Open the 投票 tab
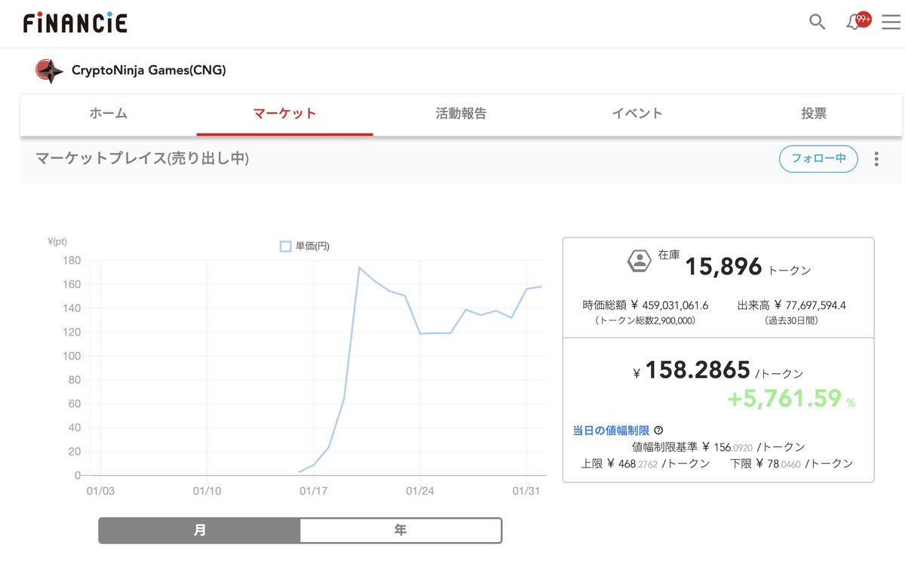The height and width of the screenshot is (588, 905). 814,114
